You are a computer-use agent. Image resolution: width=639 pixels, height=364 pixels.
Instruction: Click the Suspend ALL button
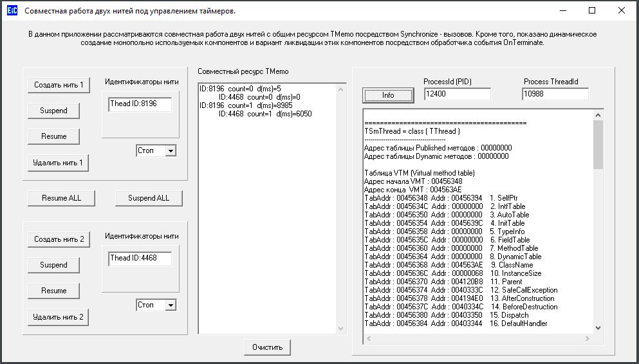149,198
